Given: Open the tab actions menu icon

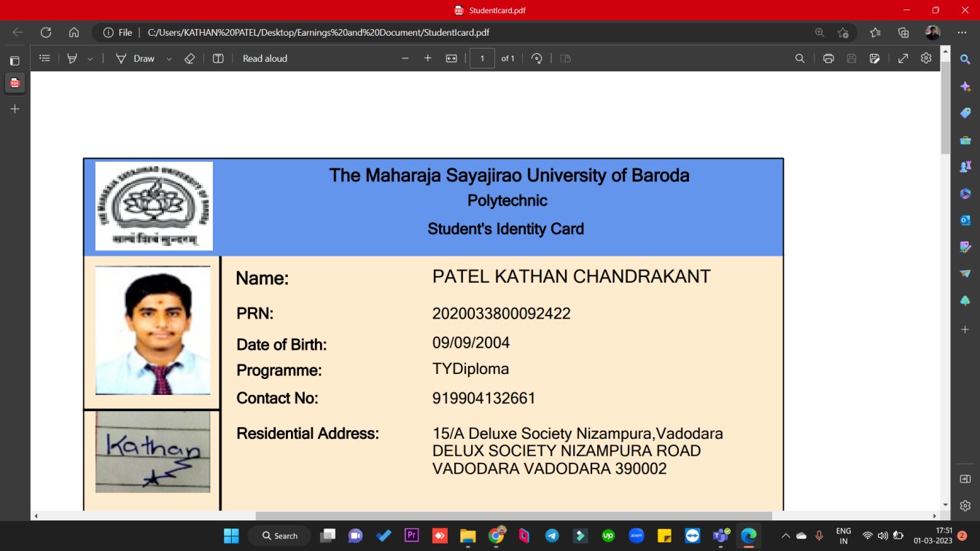Looking at the screenshot, I should click(x=15, y=60).
